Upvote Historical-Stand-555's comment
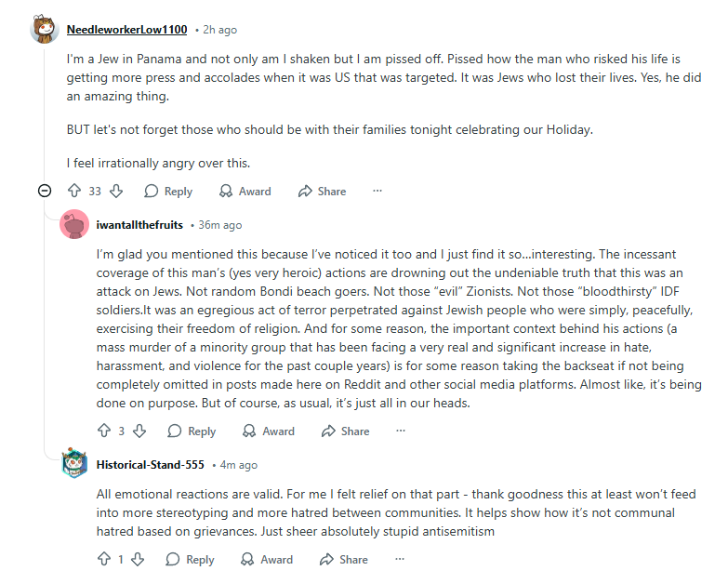The image size is (728, 584). 104,559
